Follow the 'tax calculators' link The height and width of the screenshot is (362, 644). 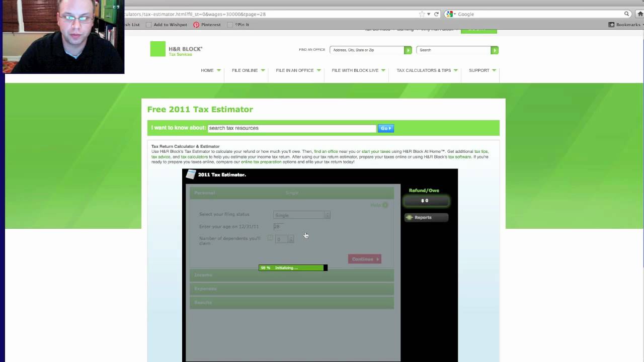pyautogui.click(x=194, y=157)
